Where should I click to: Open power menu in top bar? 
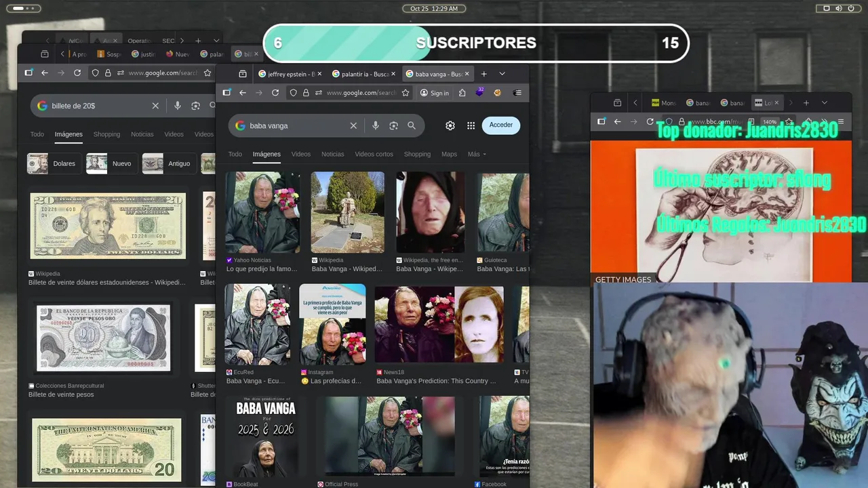coord(851,8)
